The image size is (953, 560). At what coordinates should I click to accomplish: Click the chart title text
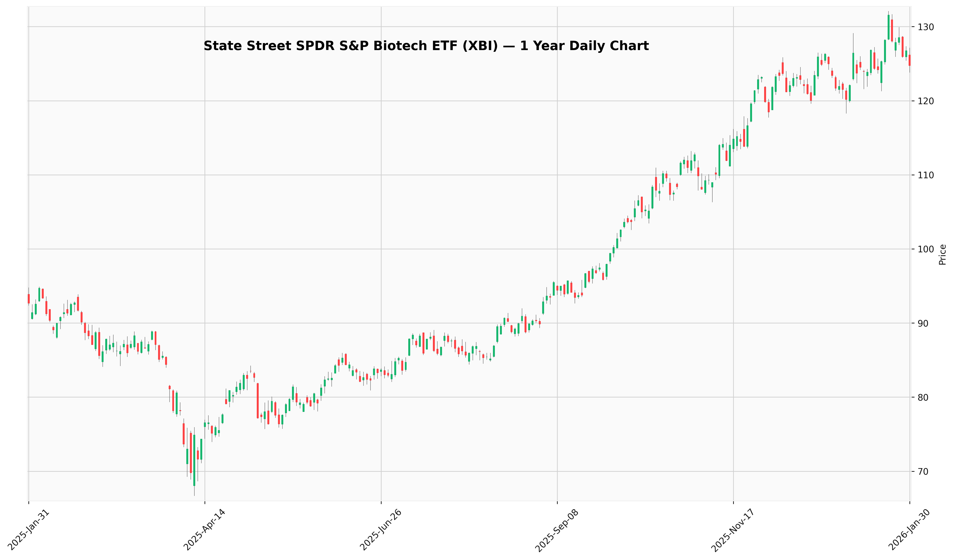426,46
